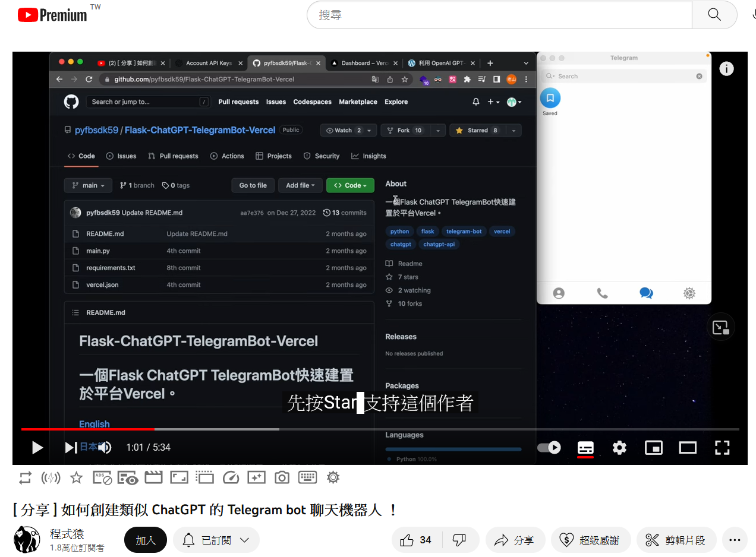Image resolution: width=756 pixels, height=557 pixels.
Task: Open playback speed gauge icon
Action: click(x=231, y=477)
